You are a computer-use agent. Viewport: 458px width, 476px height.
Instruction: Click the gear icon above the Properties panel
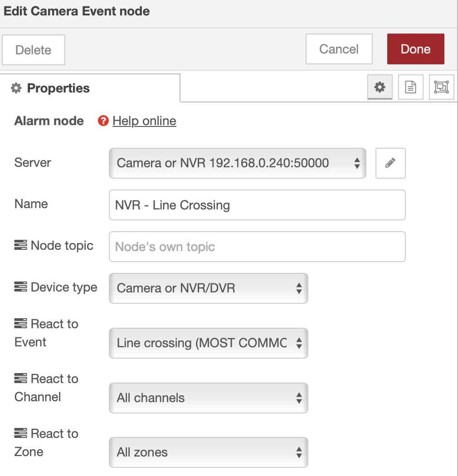(380, 87)
